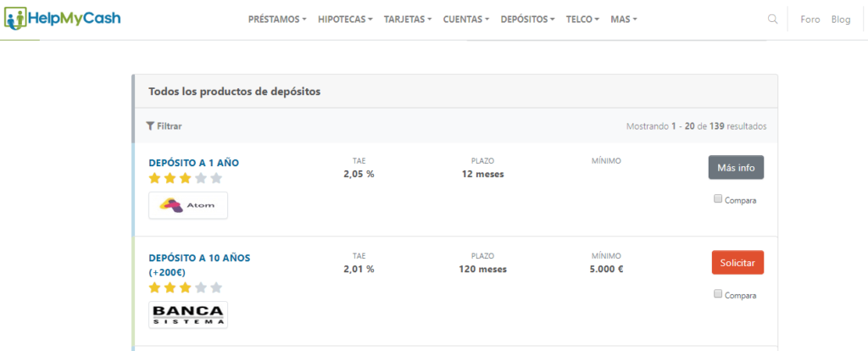
Task: Go to the Foro link
Action: 810,19
